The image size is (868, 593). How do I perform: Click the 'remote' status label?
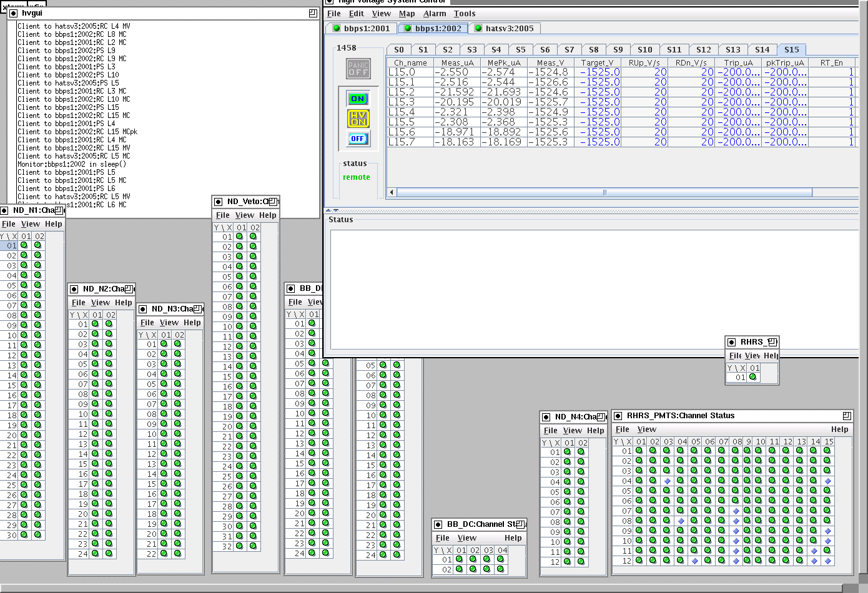pyautogui.click(x=357, y=177)
